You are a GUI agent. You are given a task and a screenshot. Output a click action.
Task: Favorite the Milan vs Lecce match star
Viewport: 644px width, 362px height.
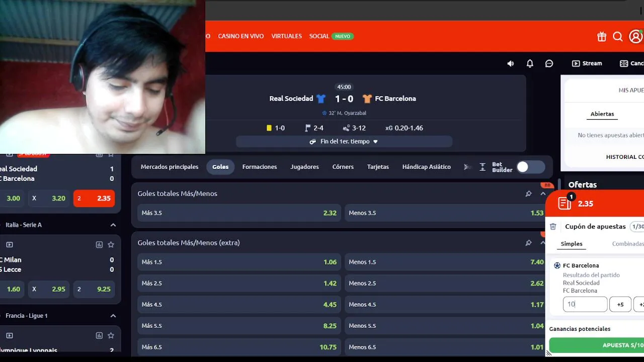click(x=111, y=245)
